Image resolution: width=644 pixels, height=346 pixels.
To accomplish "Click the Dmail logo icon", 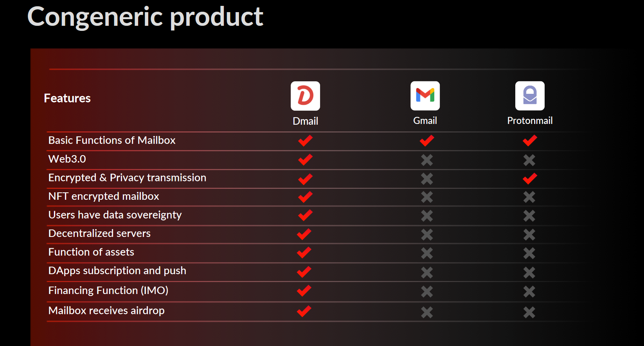I will click(305, 96).
